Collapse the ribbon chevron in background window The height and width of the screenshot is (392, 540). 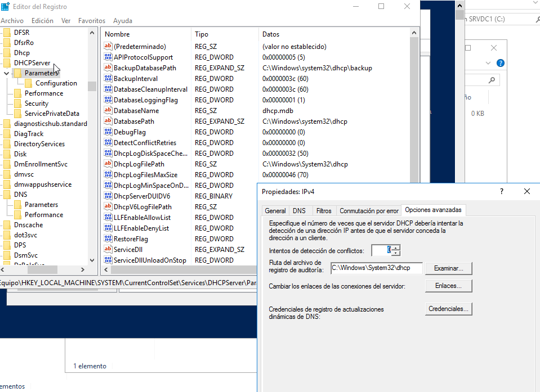[x=488, y=63]
